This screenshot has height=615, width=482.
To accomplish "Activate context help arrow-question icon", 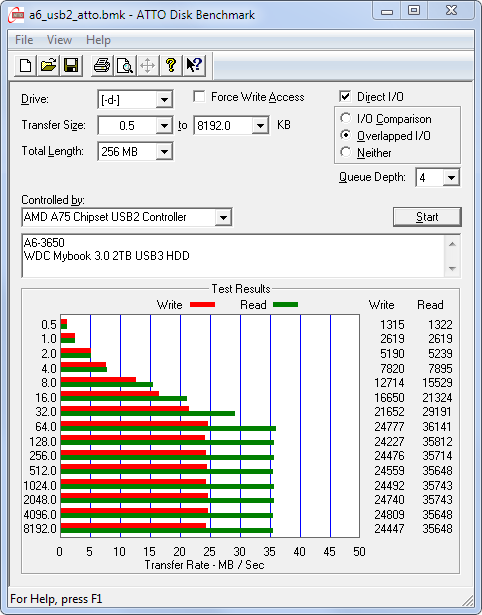I will (194, 65).
